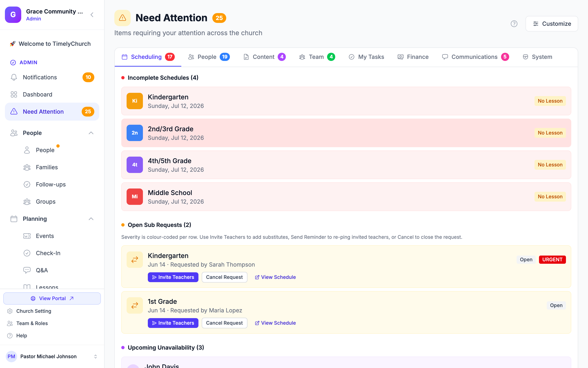
Task: Collapse the sidebar with the chevron
Action: (92, 15)
